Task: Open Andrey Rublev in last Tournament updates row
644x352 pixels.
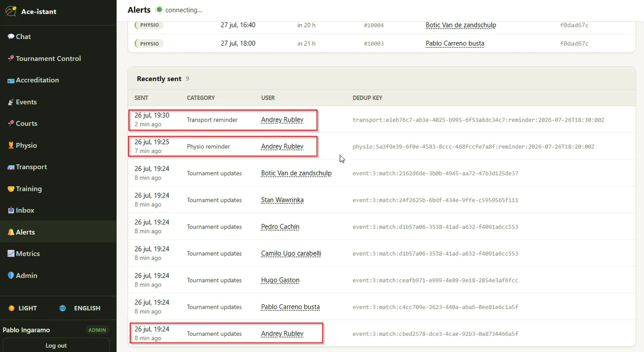Action: [x=282, y=334]
